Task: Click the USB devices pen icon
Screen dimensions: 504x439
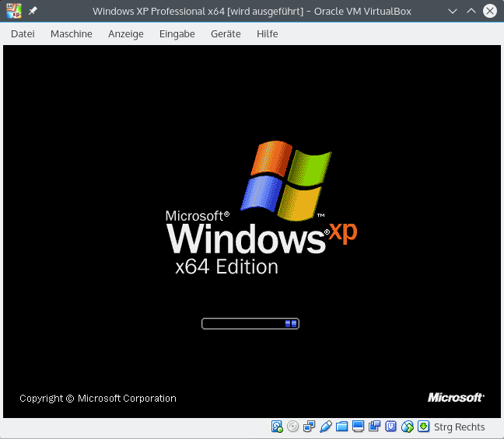Action: pyautogui.click(x=326, y=427)
